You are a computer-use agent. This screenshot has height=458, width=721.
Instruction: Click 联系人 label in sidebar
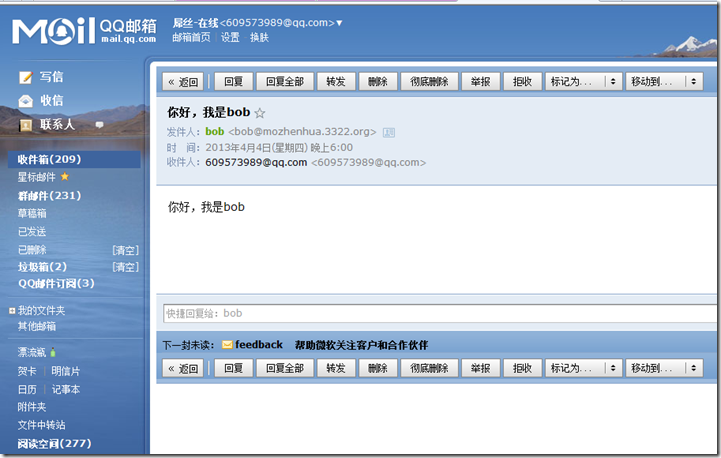[57, 124]
